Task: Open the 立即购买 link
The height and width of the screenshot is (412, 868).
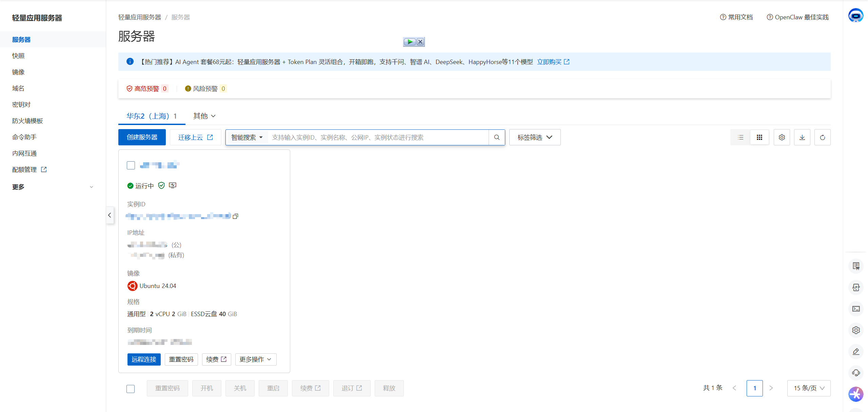Action: click(x=553, y=62)
